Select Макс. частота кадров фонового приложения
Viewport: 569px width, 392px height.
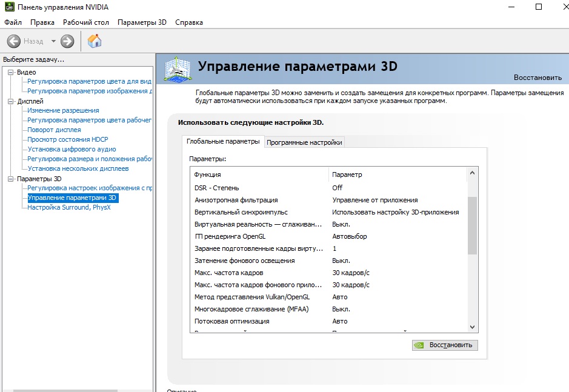[328, 285]
